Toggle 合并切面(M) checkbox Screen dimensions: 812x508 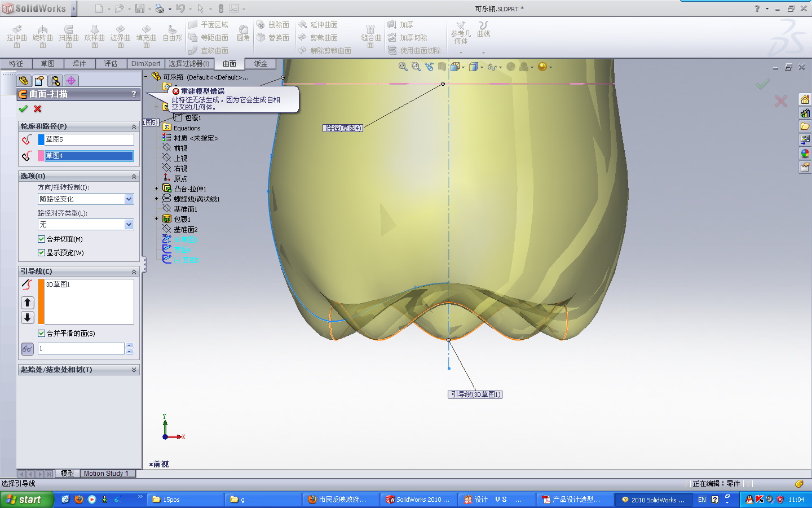click(x=41, y=239)
